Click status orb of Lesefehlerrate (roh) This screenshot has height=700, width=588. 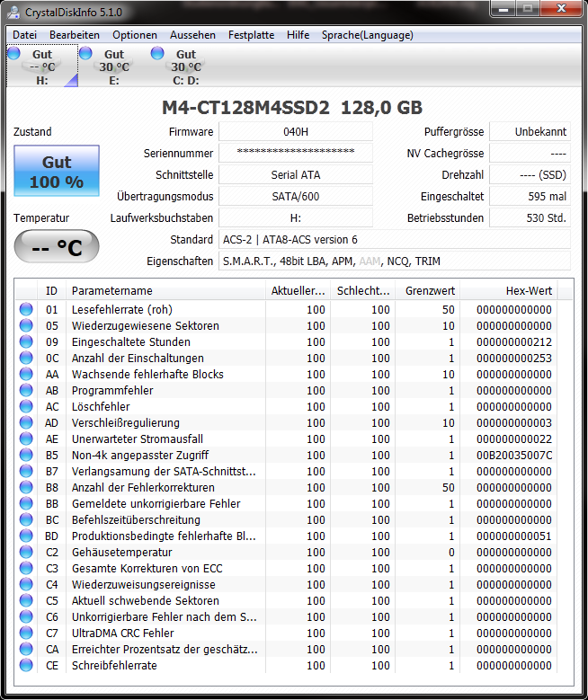[x=26, y=309]
